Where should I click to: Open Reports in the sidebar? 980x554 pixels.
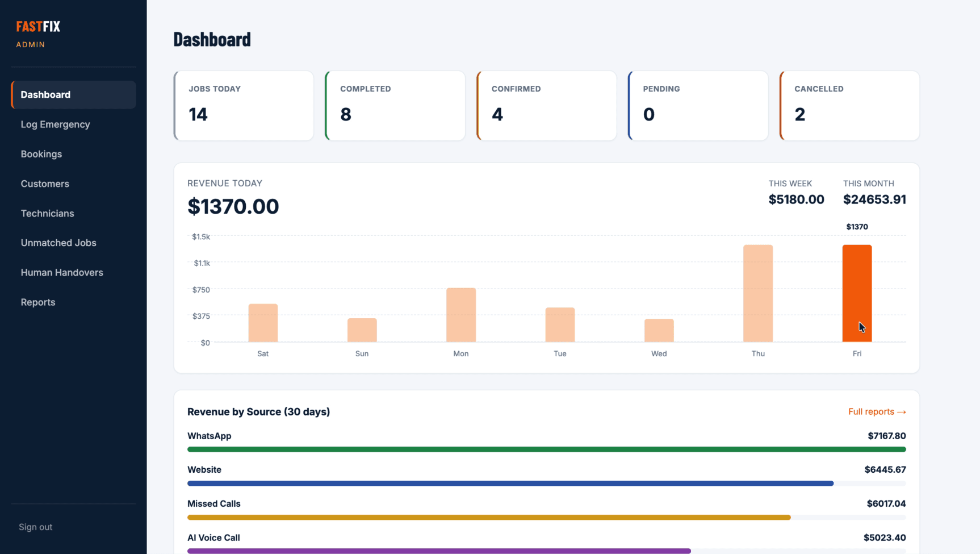[x=73, y=302]
